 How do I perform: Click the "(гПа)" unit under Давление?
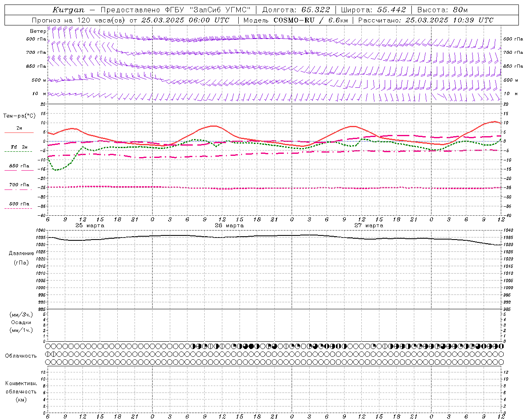21,262
